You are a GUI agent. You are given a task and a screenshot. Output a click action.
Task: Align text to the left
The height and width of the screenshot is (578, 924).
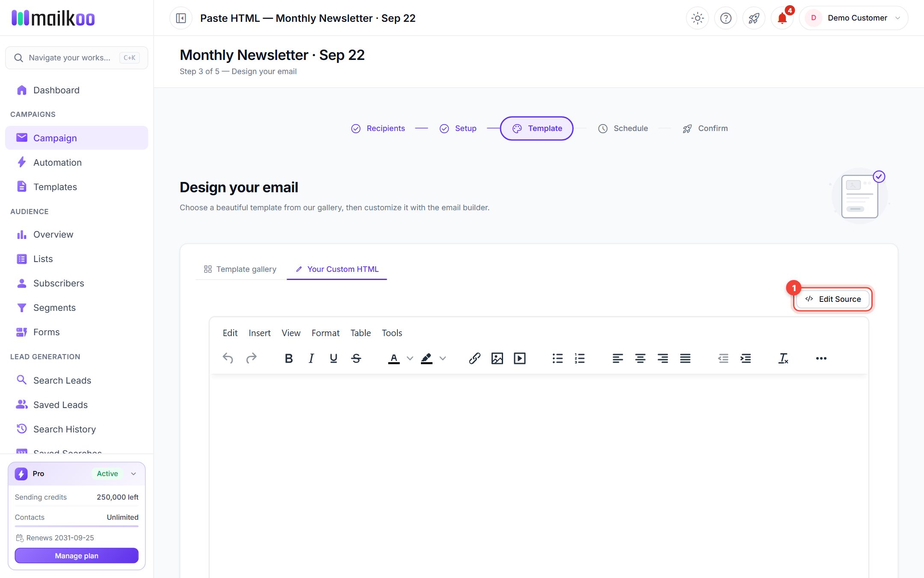tap(618, 358)
